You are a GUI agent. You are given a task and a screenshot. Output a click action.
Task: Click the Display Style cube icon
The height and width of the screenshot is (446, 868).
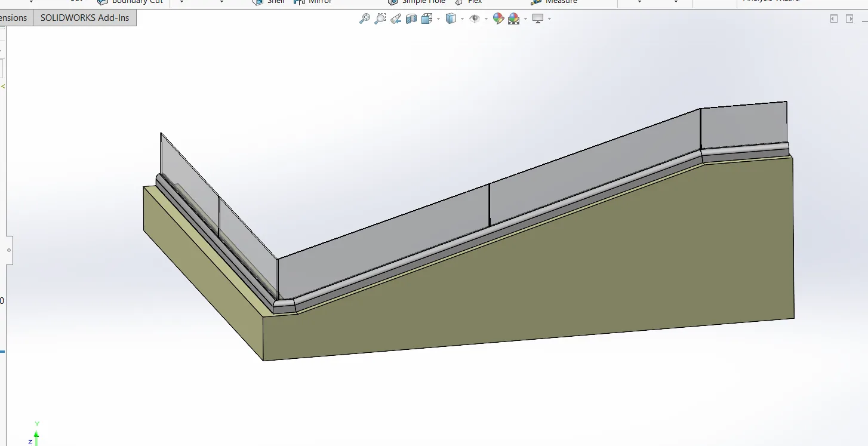point(451,19)
